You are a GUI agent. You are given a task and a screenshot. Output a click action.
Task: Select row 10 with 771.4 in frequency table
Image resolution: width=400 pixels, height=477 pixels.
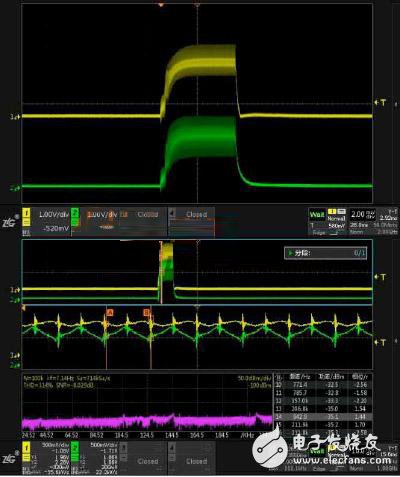click(323, 384)
